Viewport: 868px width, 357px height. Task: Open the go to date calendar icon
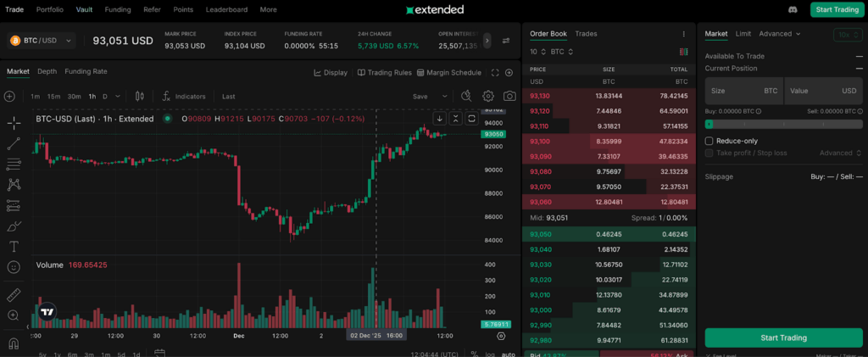click(x=160, y=353)
